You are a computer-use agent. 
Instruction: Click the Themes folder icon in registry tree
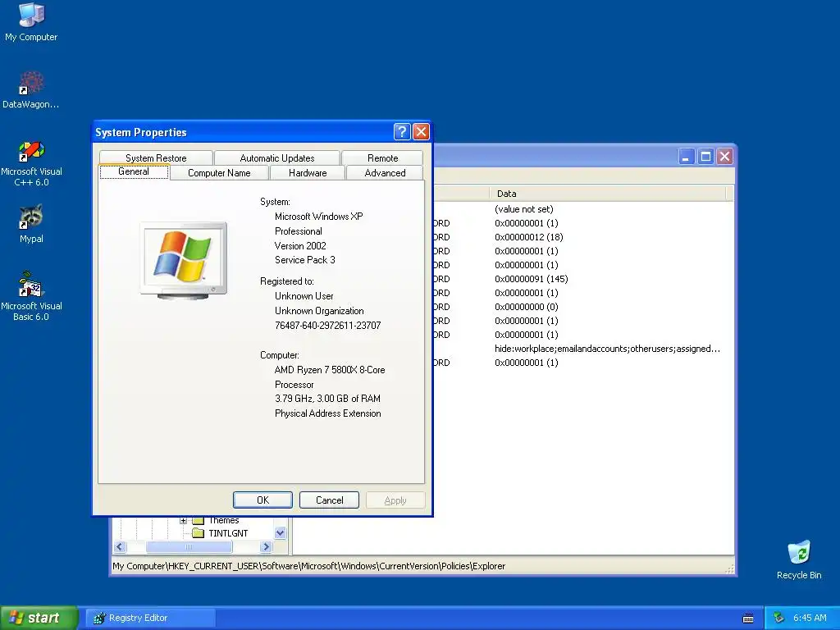pyautogui.click(x=199, y=521)
